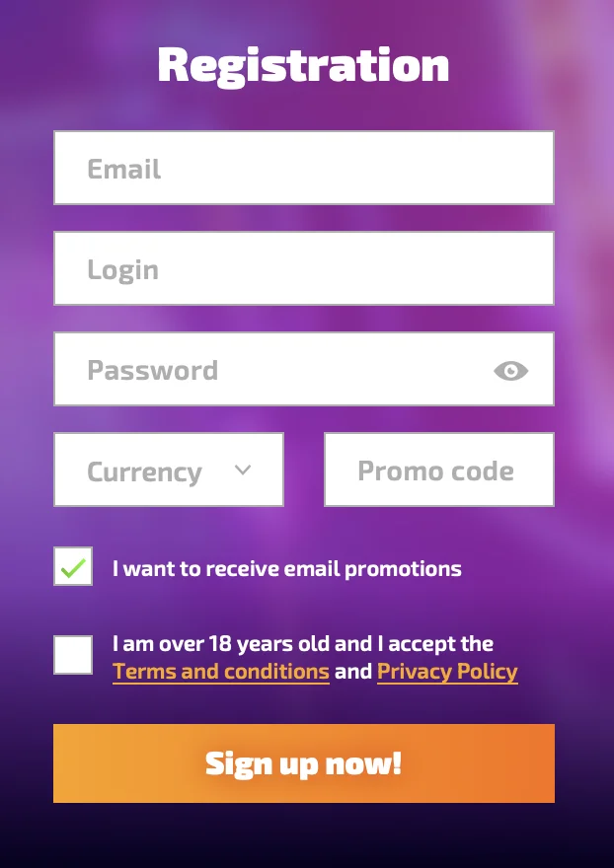
Task: Show the password using the eye icon
Action: click(510, 370)
